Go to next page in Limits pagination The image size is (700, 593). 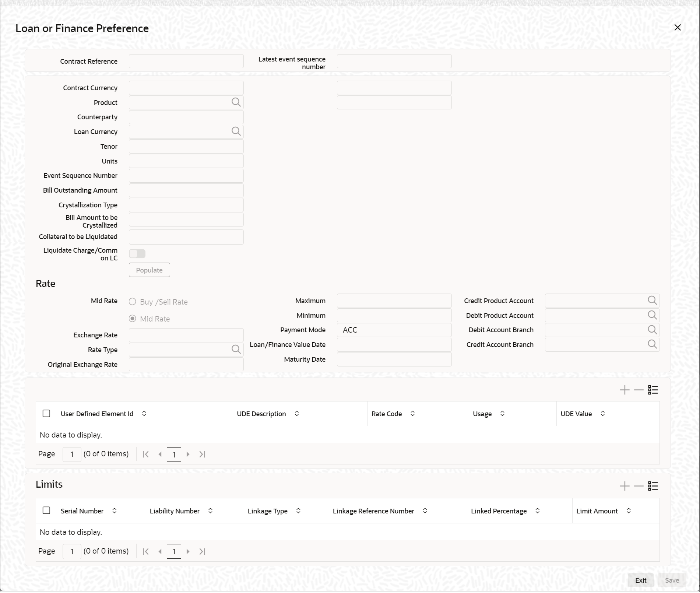(188, 551)
